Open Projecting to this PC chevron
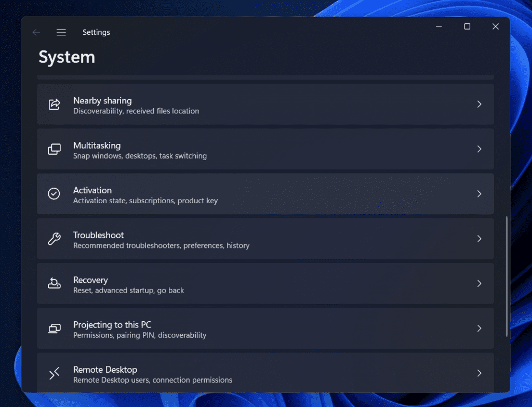Image resolution: width=532 pixels, height=407 pixels. (x=479, y=328)
